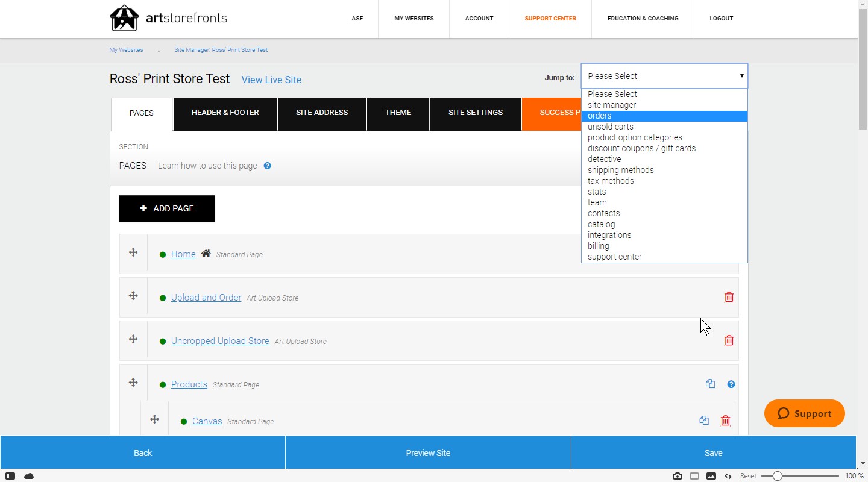Duplicate the Products page
Image resolution: width=868 pixels, height=482 pixels.
[710, 384]
